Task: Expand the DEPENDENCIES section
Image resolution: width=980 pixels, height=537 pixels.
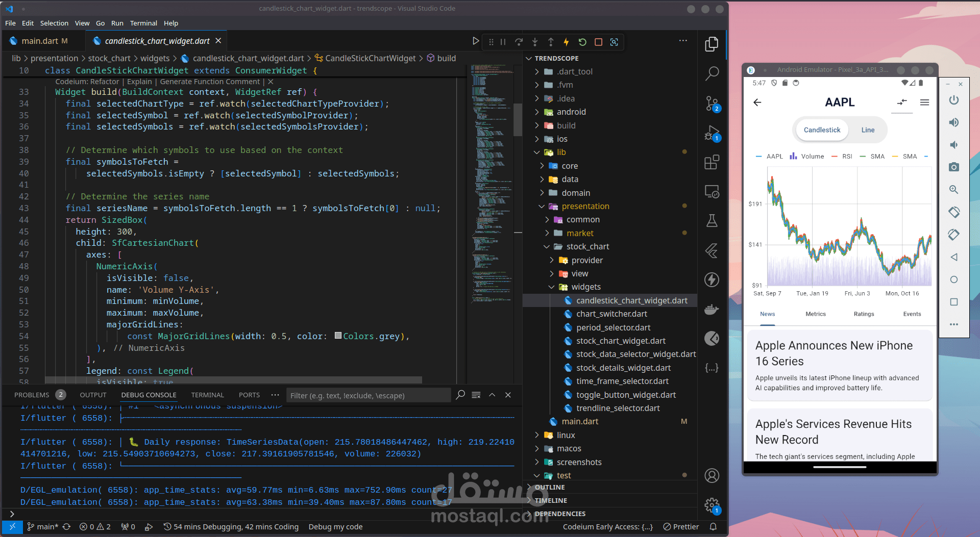Action: point(610,514)
